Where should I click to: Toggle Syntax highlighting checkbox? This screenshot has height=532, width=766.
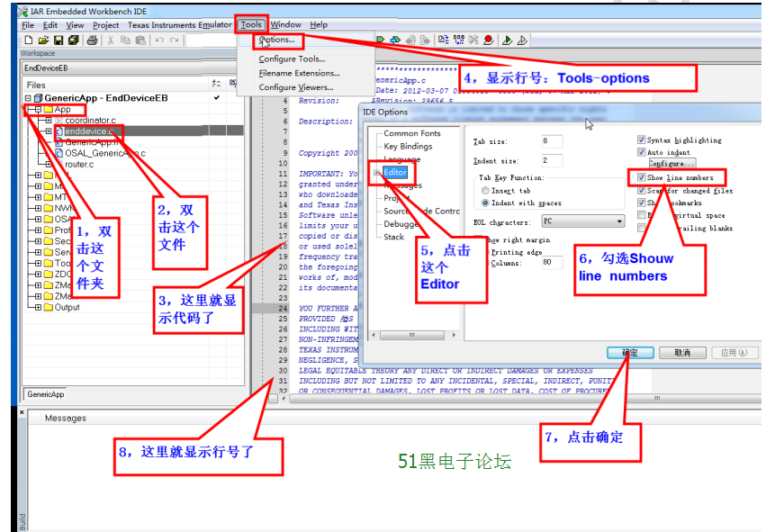click(642, 140)
